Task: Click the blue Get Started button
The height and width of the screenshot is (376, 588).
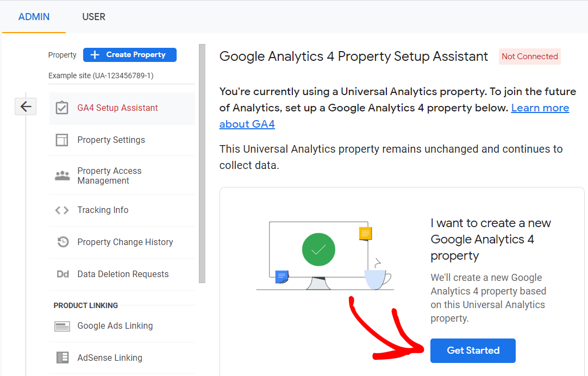Action: [x=473, y=351]
